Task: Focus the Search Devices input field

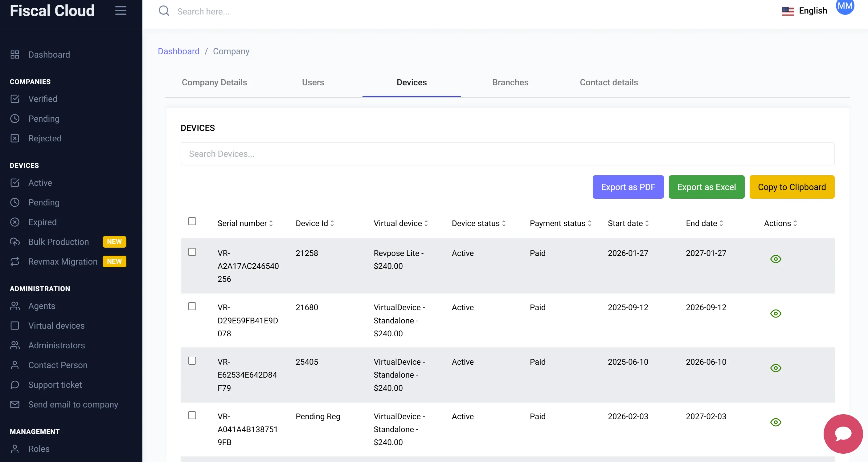Action: (507, 154)
